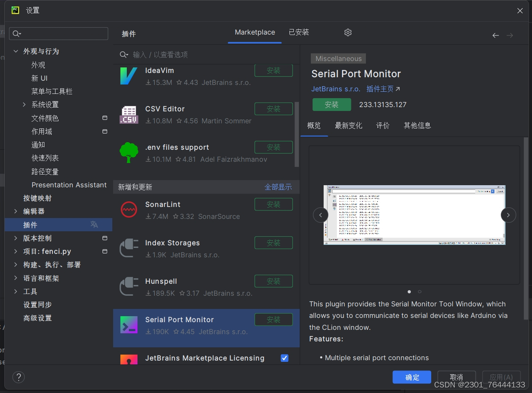The width and height of the screenshot is (532, 393).
Task: Switch to the 已安装 tab
Action: pyautogui.click(x=299, y=32)
